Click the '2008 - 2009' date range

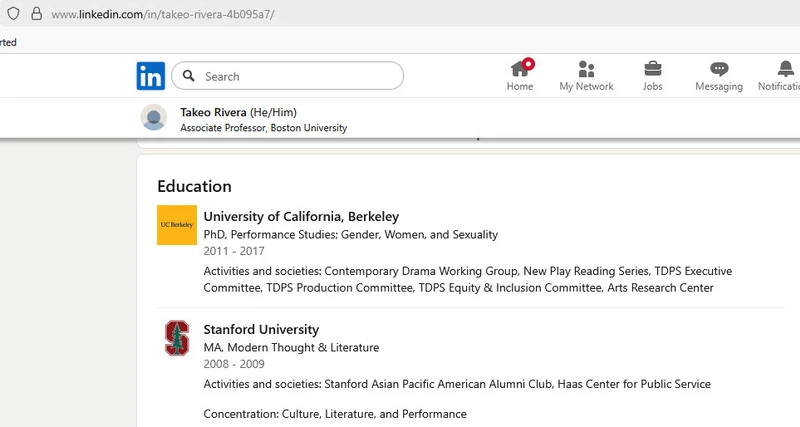[234, 364]
